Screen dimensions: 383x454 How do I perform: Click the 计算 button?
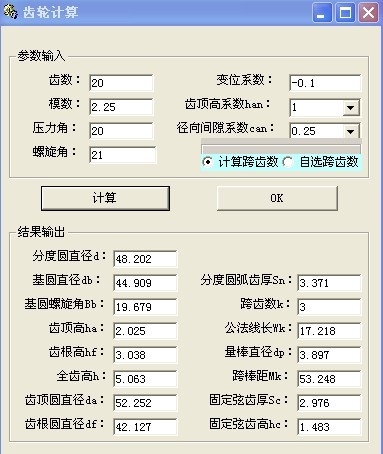coord(105,198)
